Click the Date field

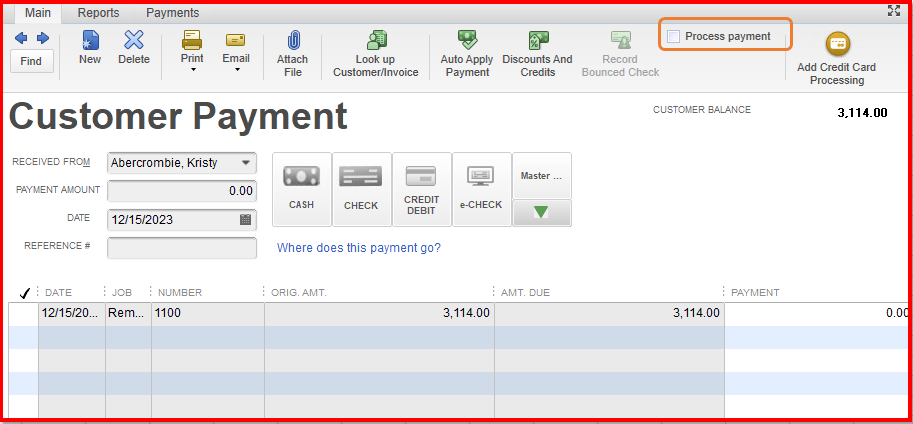[x=182, y=220]
